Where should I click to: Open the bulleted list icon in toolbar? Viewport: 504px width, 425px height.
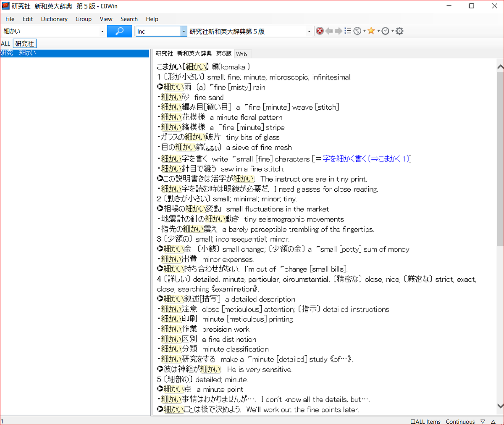pyautogui.click(x=348, y=31)
